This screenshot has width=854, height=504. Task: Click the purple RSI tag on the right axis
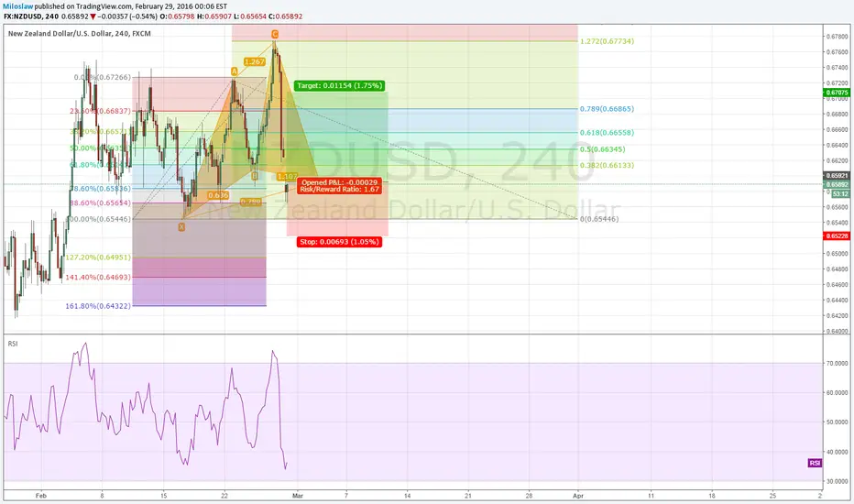[815, 463]
